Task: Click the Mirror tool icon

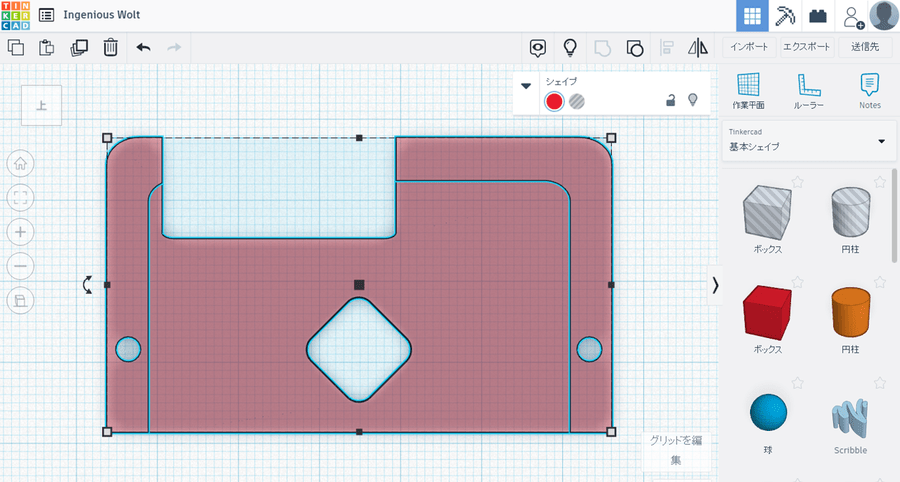Action: point(698,48)
